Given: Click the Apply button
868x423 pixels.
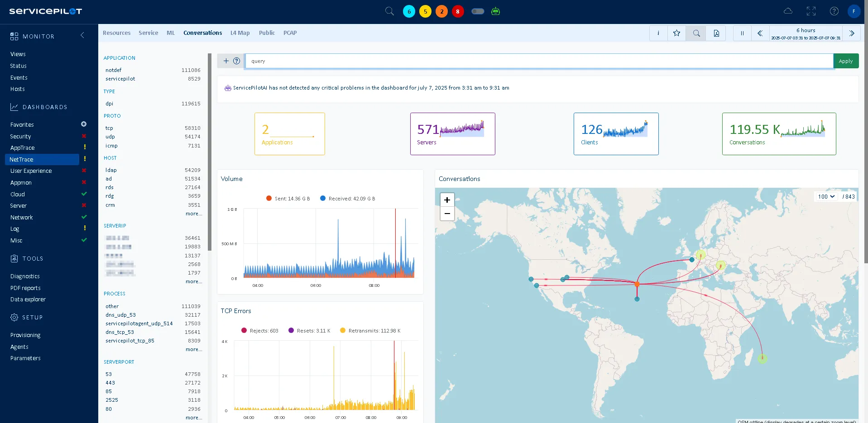Looking at the screenshot, I should (x=845, y=61).
